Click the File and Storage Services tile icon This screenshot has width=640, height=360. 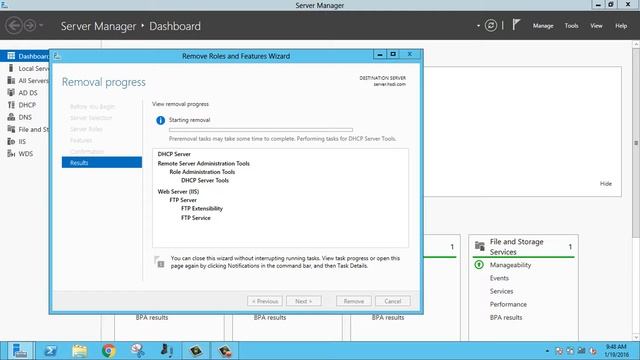(480, 246)
